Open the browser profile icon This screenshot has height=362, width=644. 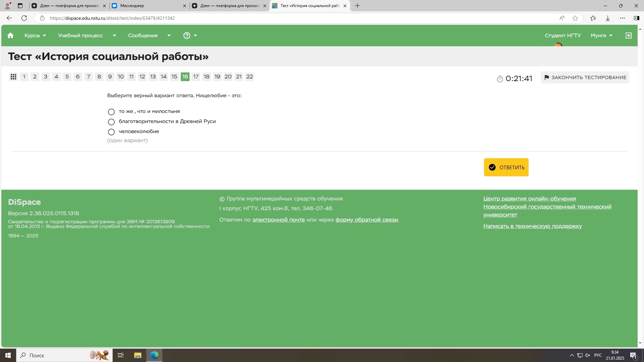(7, 6)
